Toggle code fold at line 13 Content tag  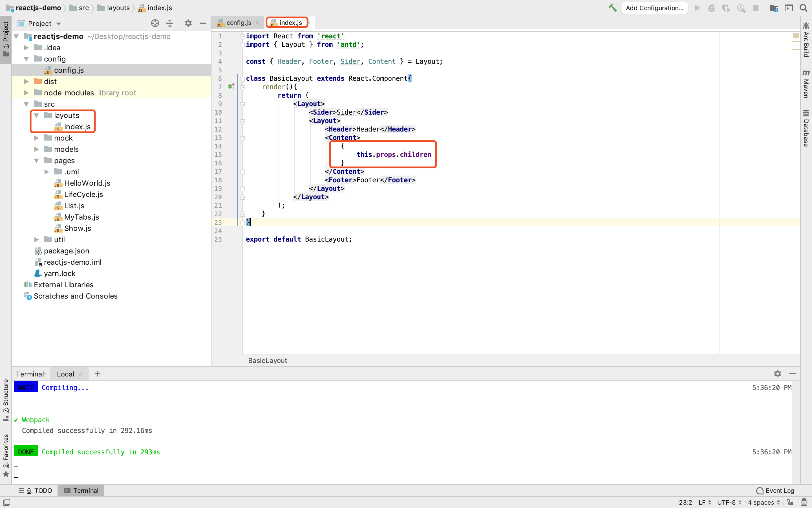(x=242, y=138)
